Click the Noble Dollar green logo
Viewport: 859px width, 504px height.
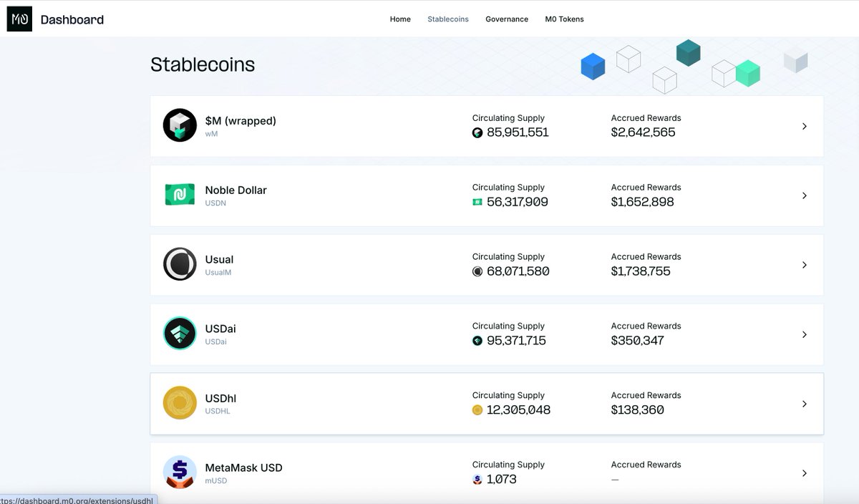[180, 195]
